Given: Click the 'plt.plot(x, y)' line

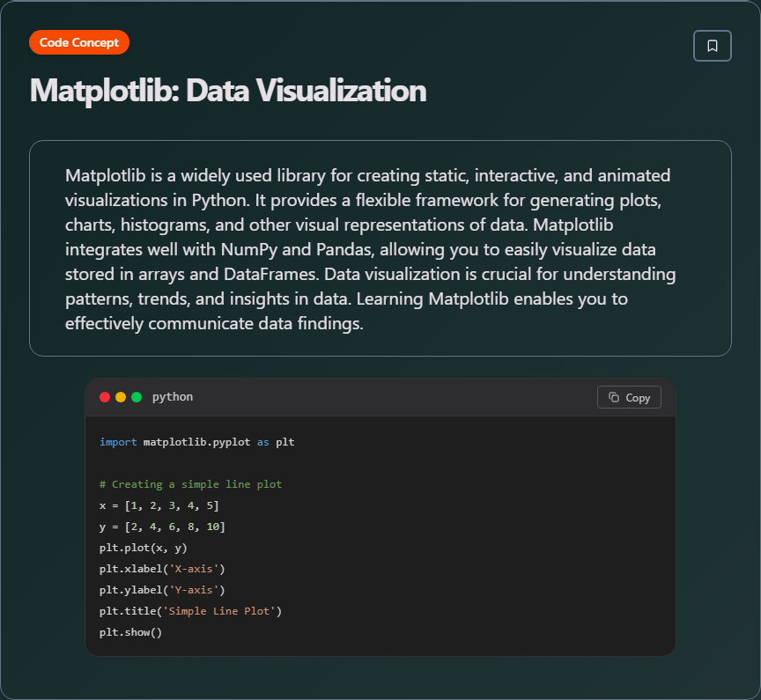Looking at the screenshot, I should tap(144, 548).
